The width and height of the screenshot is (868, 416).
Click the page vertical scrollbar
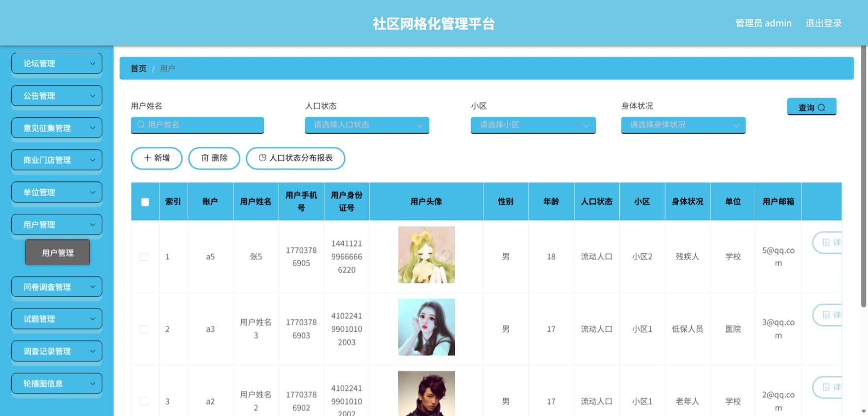[864, 177]
